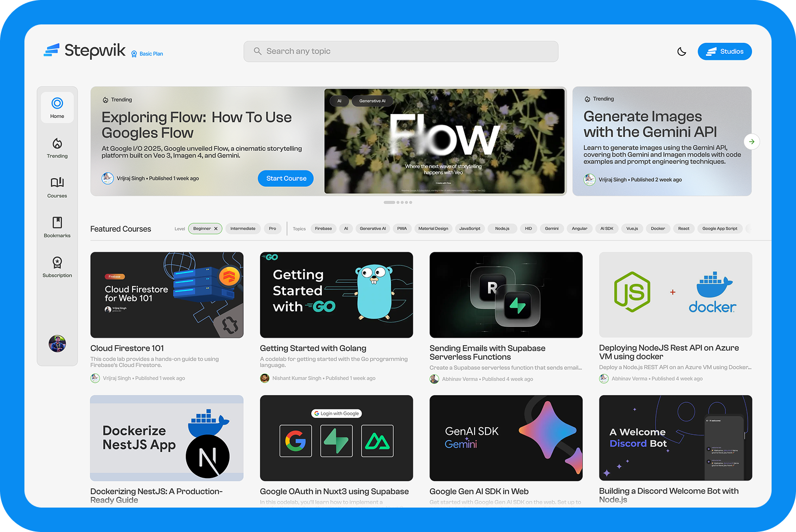Enable the Intermediate level filter
This screenshot has height=532, width=796.
click(x=243, y=229)
